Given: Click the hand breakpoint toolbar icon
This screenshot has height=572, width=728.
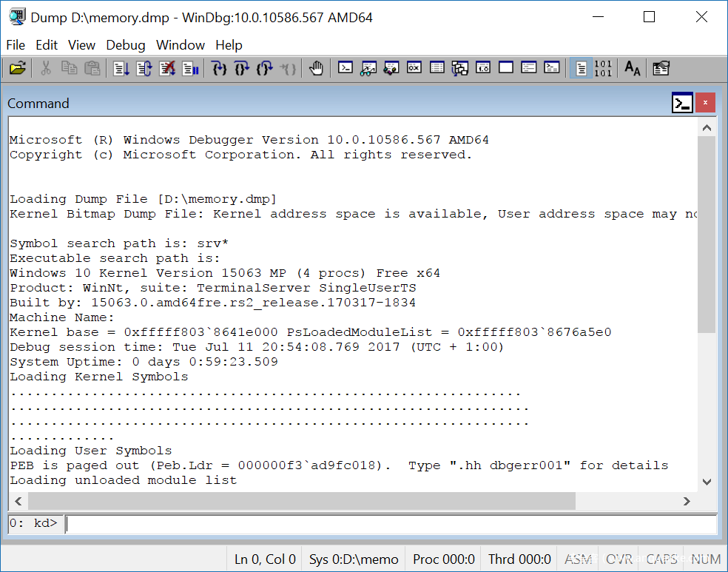Looking at the screenshot, I should pos(316,68).
